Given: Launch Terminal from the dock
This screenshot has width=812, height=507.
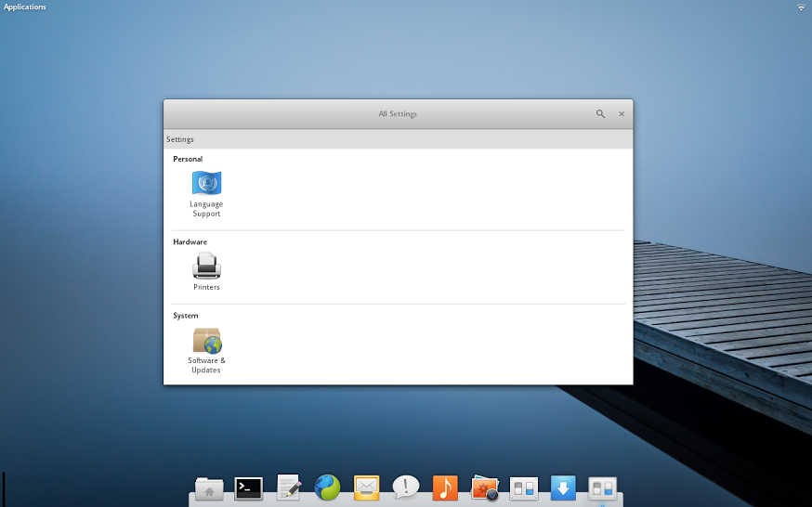Looking at the screenshot, I should (x=249, y=488).
